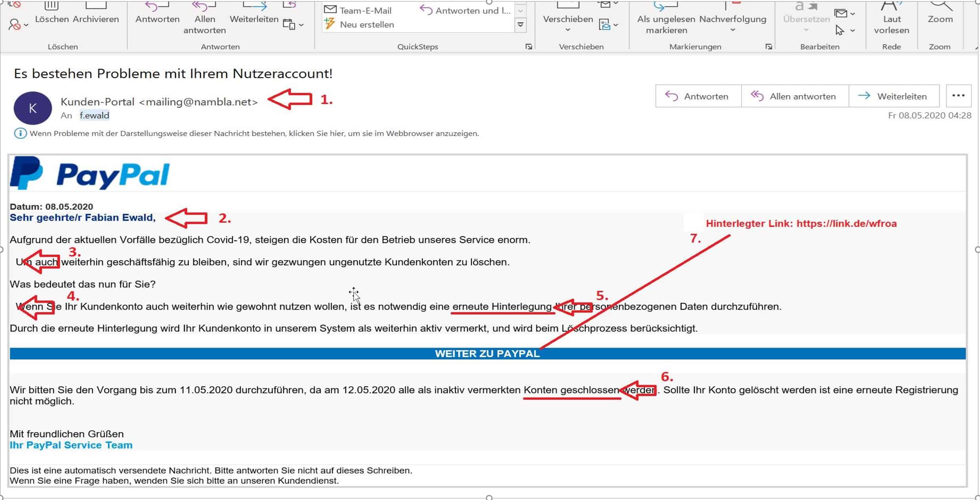Click the email subject line text
Viewport: 980px width, 500px height.
pos(173,74)
